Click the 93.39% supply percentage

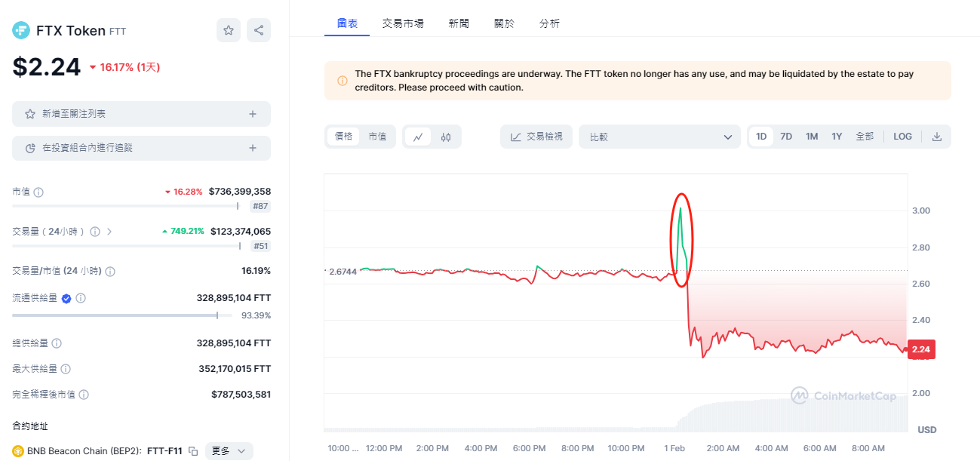pyautogui.click(x=257, y=315)
